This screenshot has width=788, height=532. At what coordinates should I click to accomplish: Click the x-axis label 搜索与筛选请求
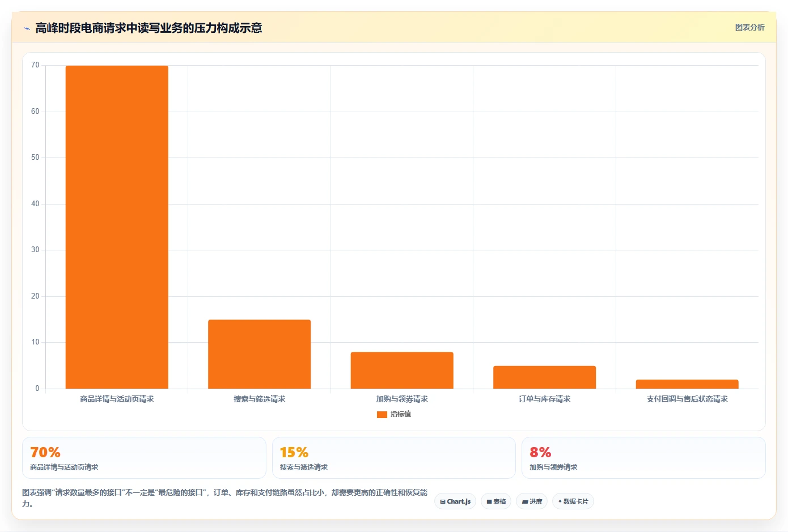click(x=260, y=399)
